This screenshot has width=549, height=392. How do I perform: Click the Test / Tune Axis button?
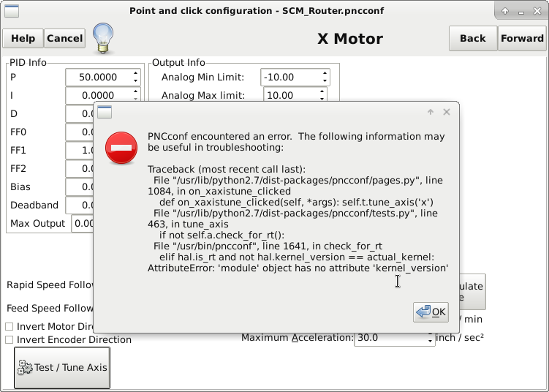[62, 367]
